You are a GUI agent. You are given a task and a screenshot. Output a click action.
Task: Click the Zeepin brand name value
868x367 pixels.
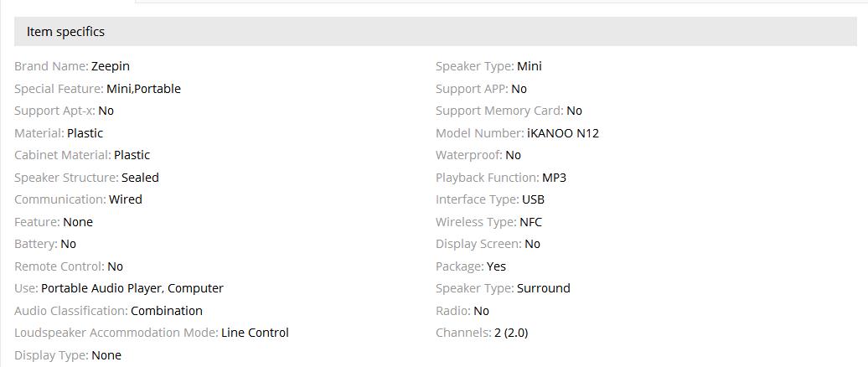pos(111,66)
